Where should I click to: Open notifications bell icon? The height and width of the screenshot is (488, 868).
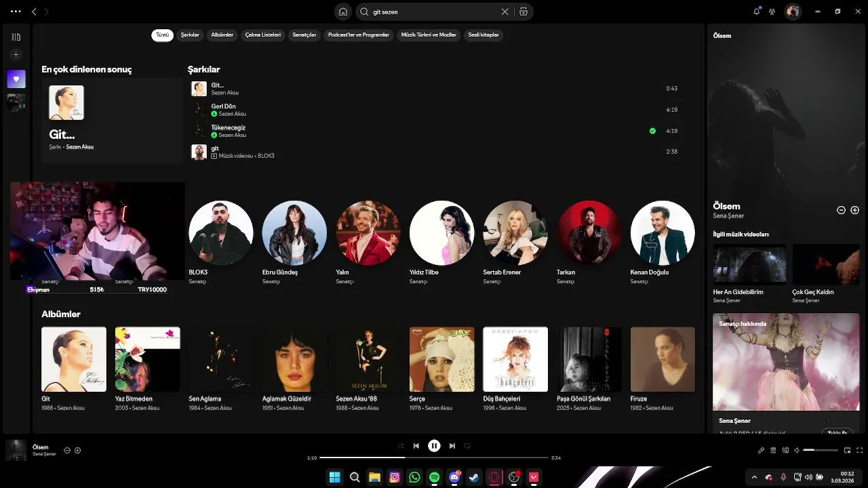[x=757, y=12]
